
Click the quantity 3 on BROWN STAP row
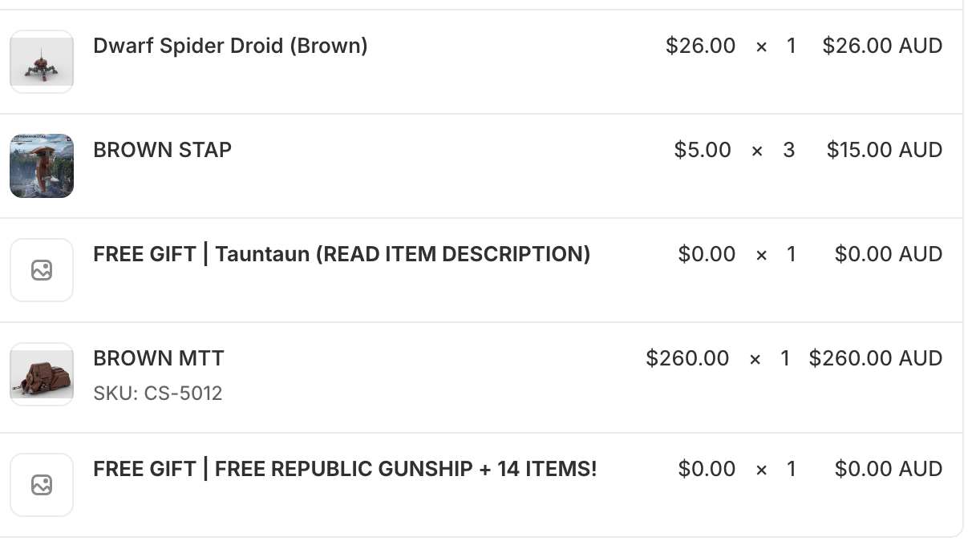[789, 150]
